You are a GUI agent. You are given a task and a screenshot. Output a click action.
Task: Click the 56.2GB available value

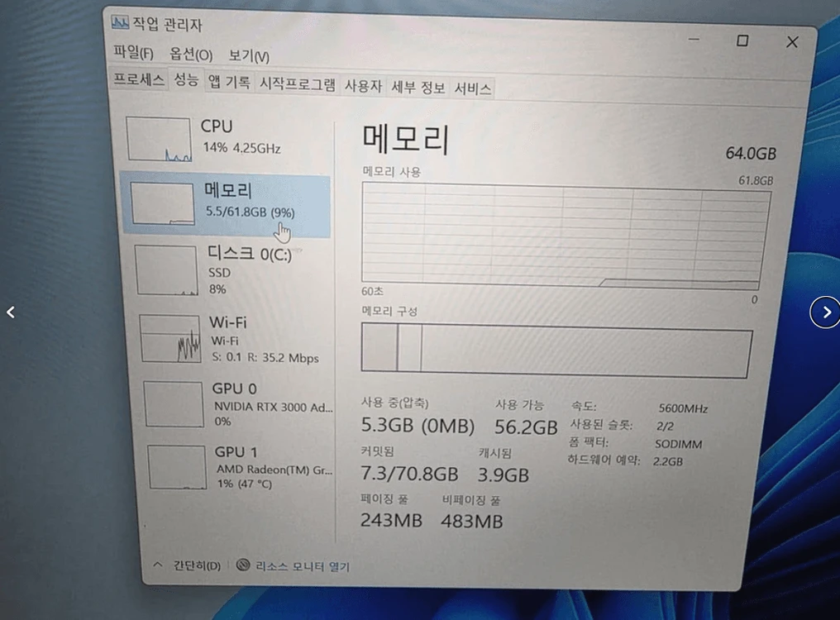tap(526, 427)
